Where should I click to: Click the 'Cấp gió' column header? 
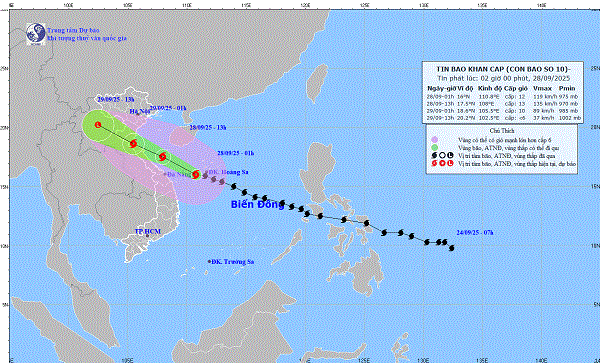(x=515, y=88)
